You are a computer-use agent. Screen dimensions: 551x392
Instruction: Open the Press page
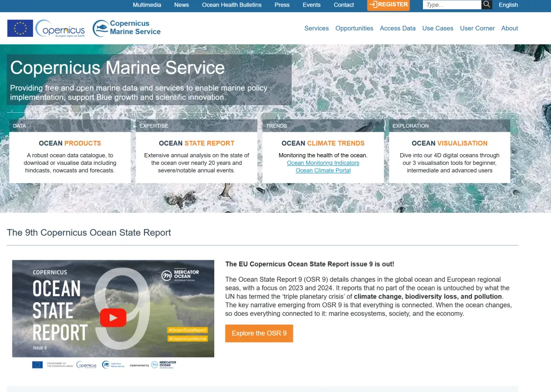click(282, 5)
